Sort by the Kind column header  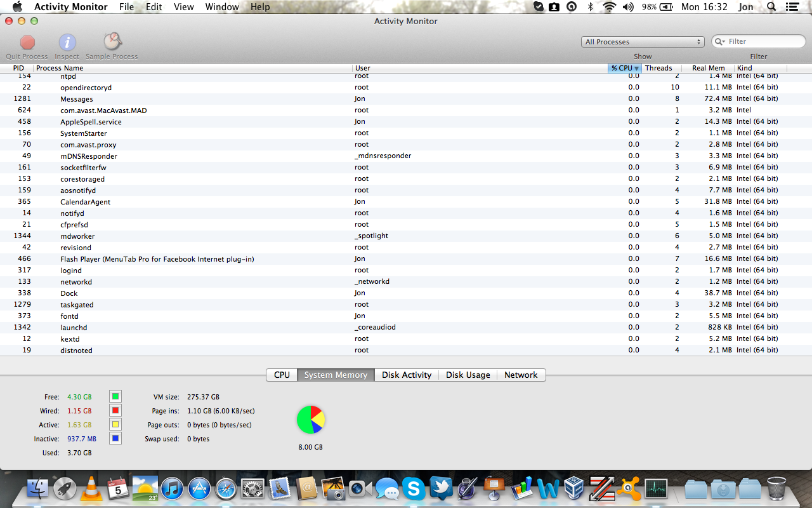click(x=761, y=68)
